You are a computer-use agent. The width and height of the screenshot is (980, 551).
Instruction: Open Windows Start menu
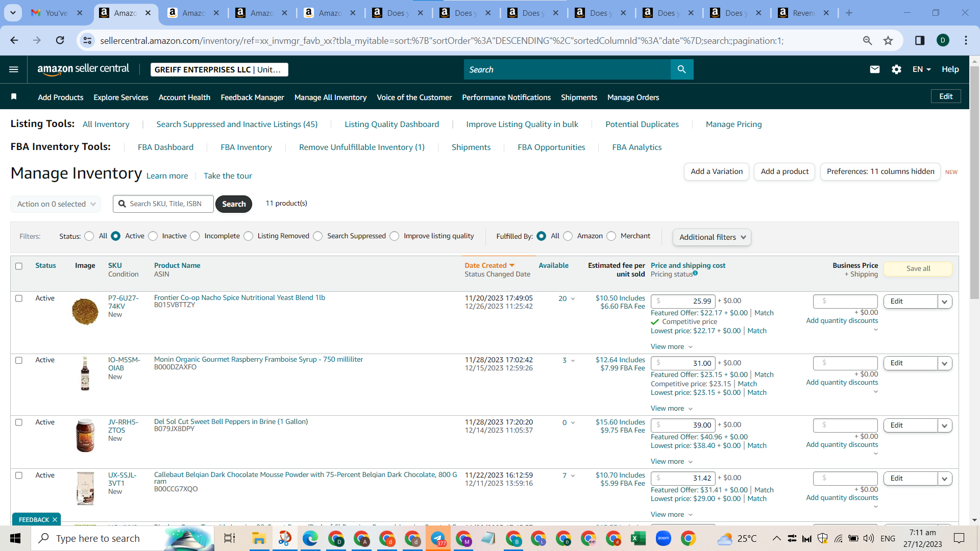pyautogui.click(x=15, y=538)
